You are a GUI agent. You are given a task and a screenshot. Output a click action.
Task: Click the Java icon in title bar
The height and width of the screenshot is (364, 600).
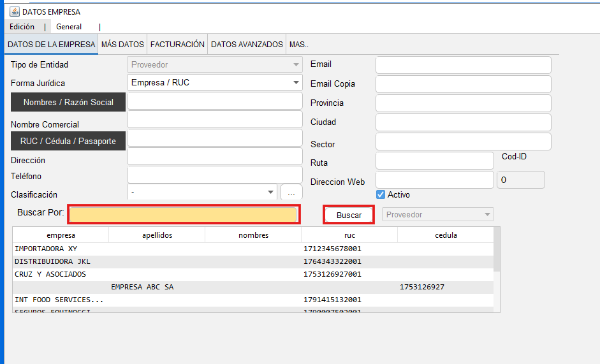(x=14, y=11)
